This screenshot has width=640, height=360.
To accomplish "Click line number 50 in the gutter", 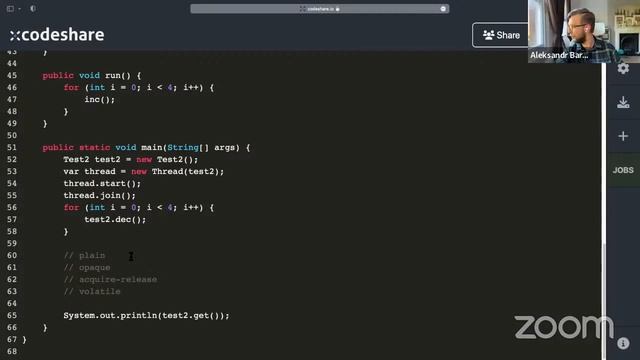I will tap(12, 136).
